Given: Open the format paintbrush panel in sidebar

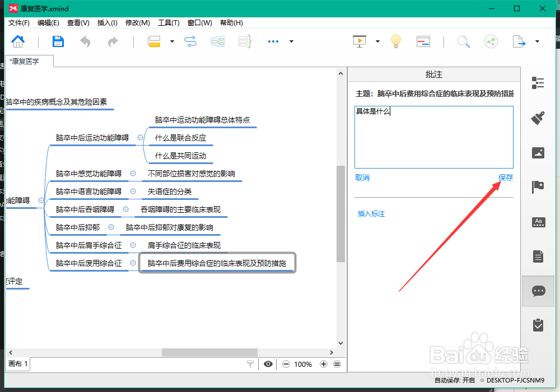Looking at the screenshot, I should (538, 118).
